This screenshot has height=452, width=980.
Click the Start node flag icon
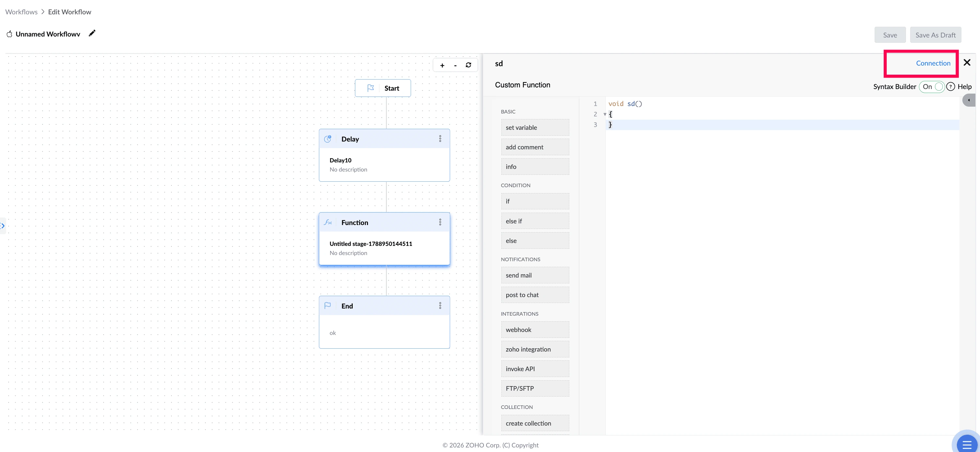click(x=371, y=88)
